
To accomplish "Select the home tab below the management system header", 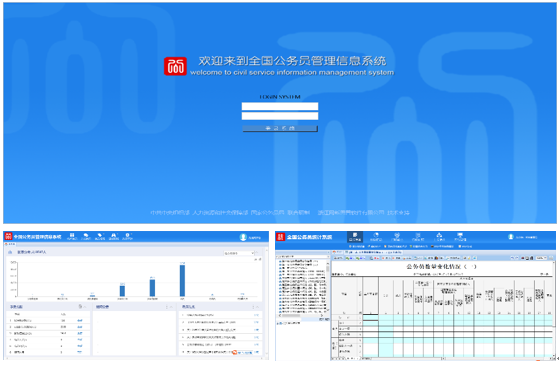I will 10,244.
